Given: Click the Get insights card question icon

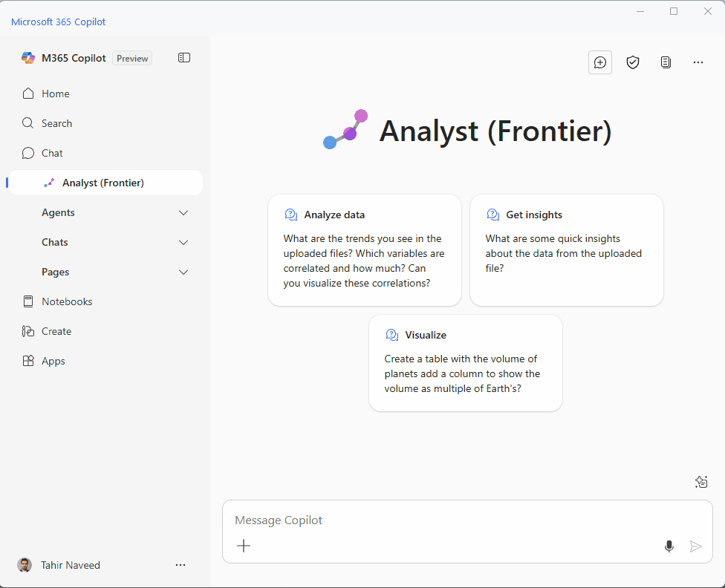Looking at the screenshot, I should tap(493, 215).
